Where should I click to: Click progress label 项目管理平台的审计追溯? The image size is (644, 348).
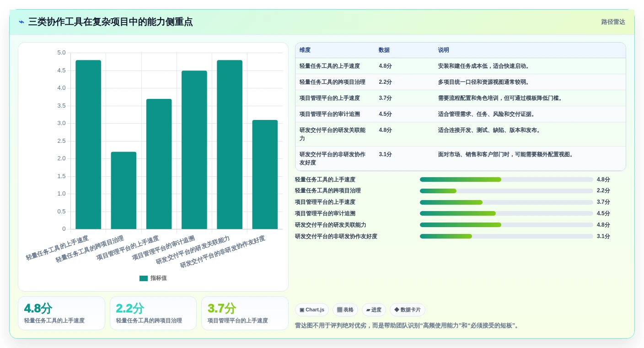325,213
